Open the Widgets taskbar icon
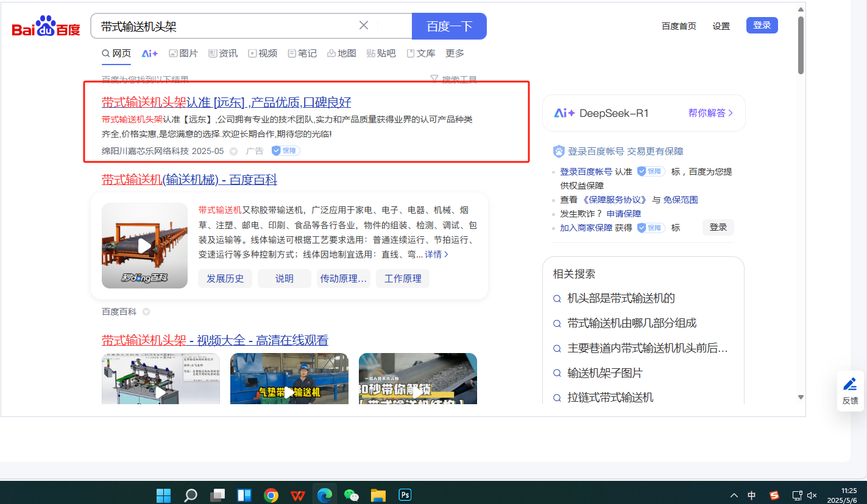867x504 pixels. tap(244, 495)
